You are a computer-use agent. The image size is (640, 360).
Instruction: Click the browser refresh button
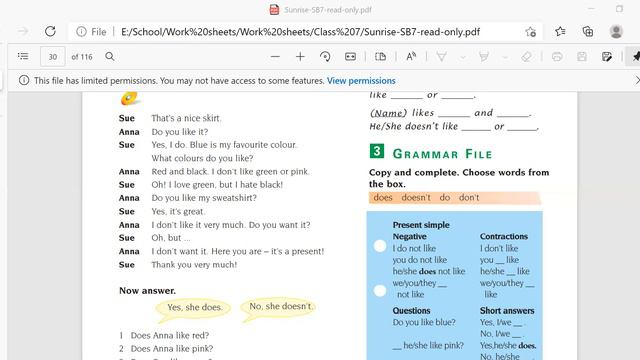click(x=50, y=31)
